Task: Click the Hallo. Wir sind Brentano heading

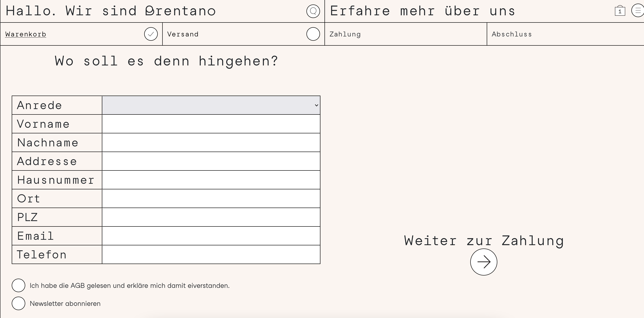Action: click(111, 11)
